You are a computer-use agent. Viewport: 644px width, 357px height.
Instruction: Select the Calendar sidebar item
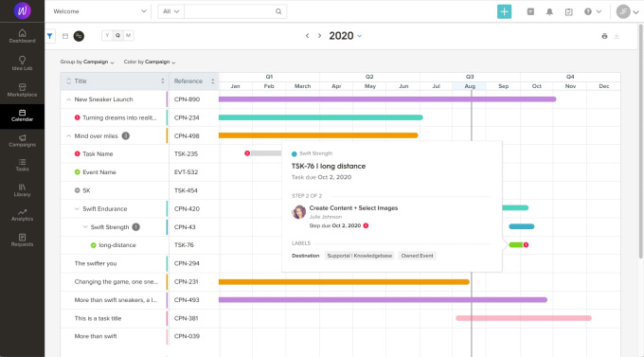(22, 116)
